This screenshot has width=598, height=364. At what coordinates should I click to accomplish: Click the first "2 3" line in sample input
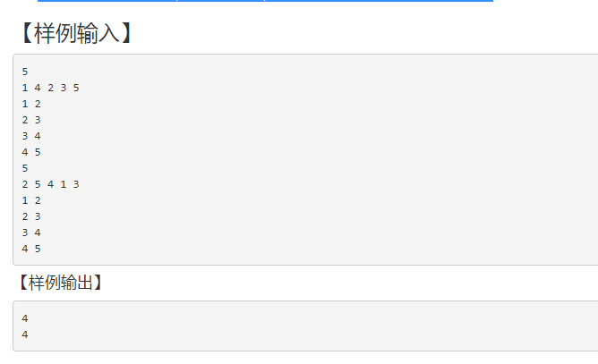[x=31, y=120]
